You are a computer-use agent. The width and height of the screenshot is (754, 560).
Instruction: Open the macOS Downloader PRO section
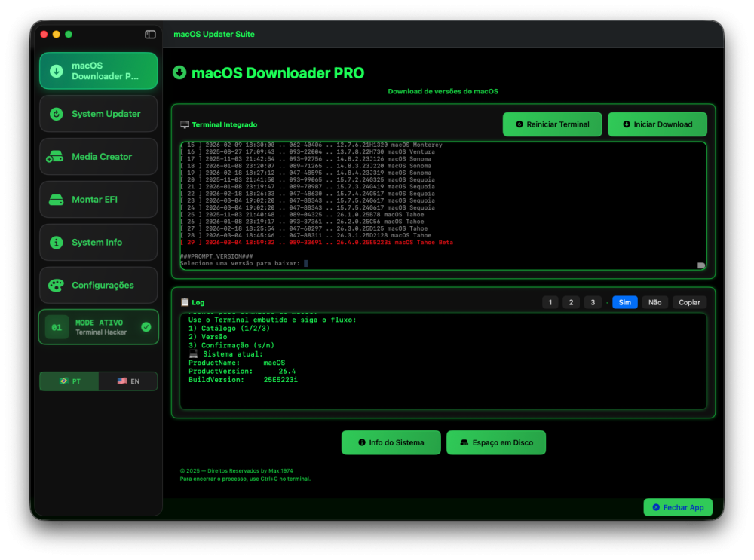(x=99, y=71)
